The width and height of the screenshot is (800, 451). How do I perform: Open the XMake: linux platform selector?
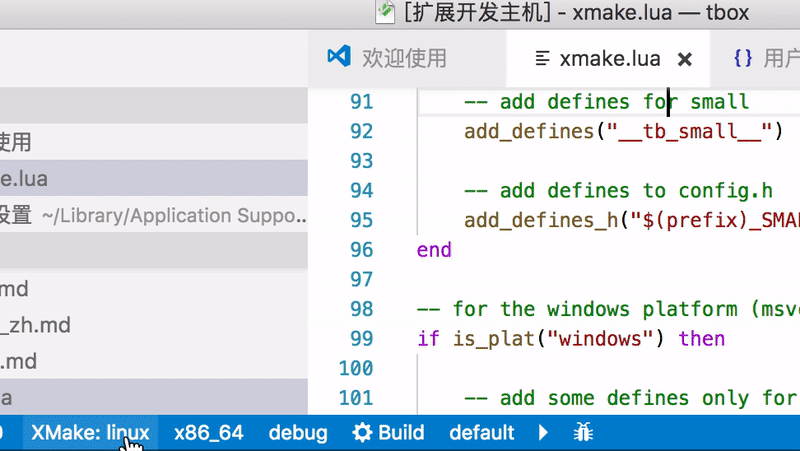point(90,433)
